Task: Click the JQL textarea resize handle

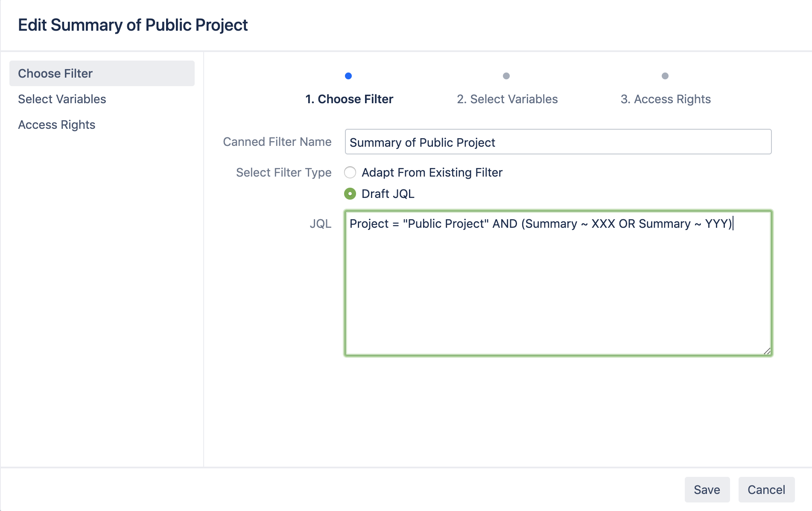Action: click(x=767, y=351)
